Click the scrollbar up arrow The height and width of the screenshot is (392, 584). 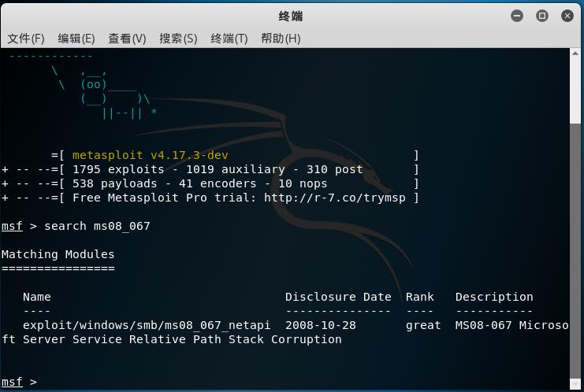(575, 54)
